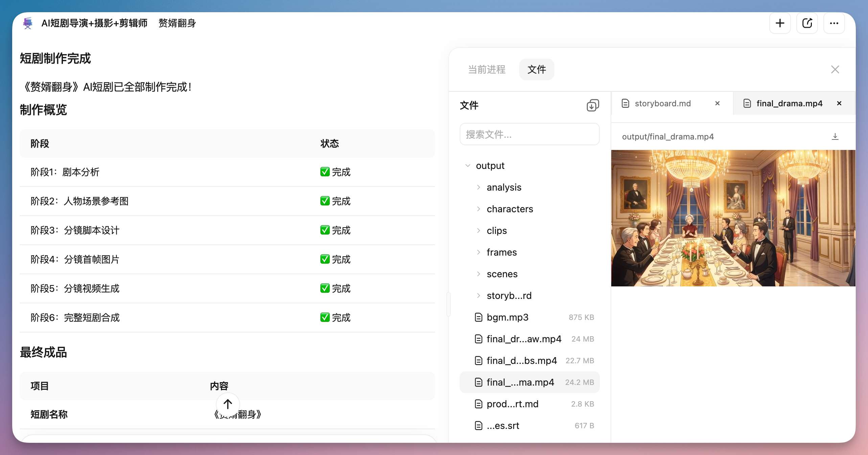The image size is (868, 455).
Task: Open the three-dots more options menu
Action: click(x=834, y=23)
